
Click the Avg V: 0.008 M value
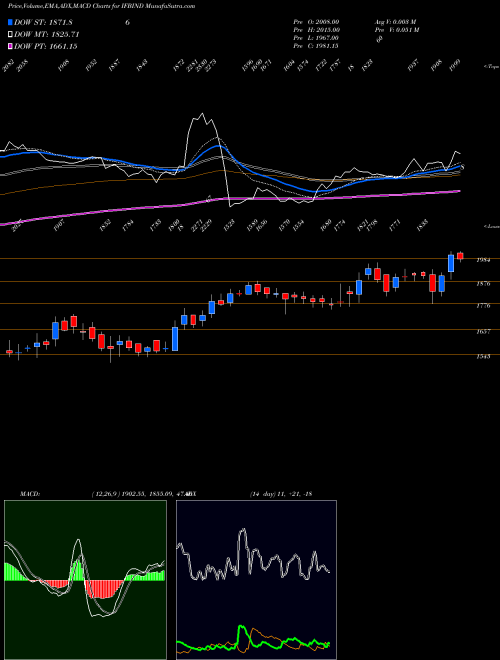click(x=395, y=22)
